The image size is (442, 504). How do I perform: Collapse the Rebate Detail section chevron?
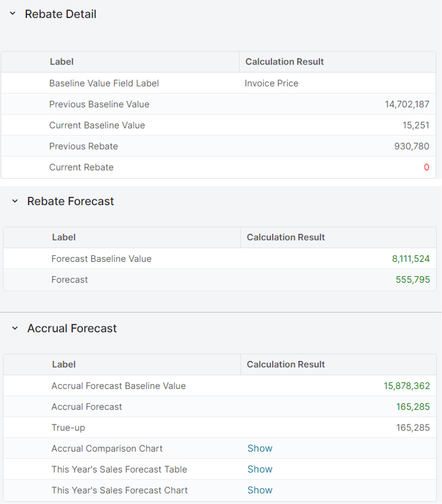[x=13, y=14]
